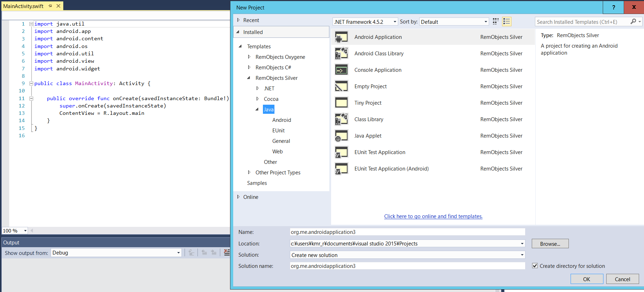Collapse the class MainActivity code region
The height and width of the screenshot is (292, 644).
[x=31, y=83]
